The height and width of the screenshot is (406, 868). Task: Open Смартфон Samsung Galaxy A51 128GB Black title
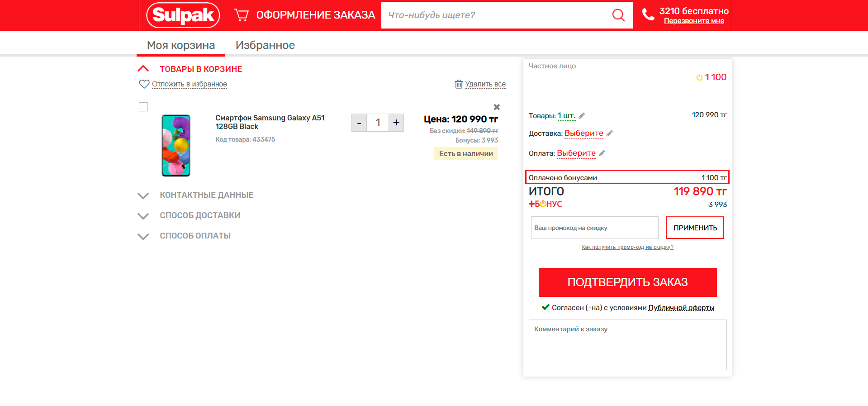[270, 122]
